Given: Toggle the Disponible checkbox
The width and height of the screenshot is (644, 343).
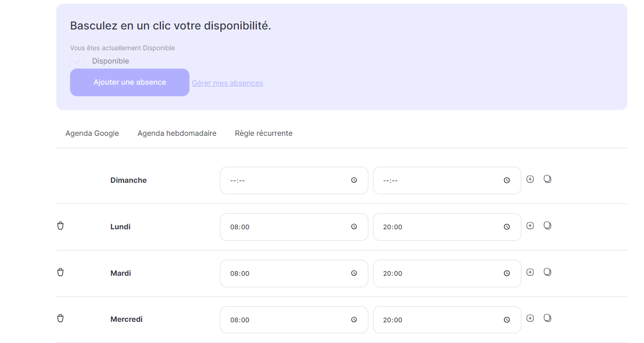Looking at the screenshot, I should 77,61.
